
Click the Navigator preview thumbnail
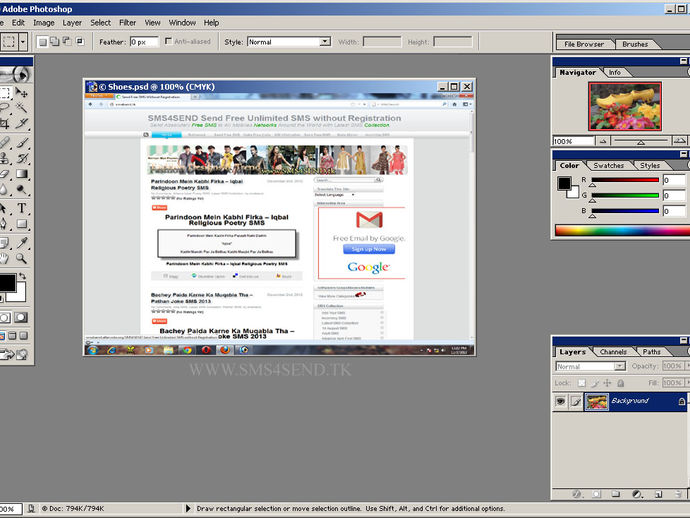pyautogui.click(x=625, y=106)
